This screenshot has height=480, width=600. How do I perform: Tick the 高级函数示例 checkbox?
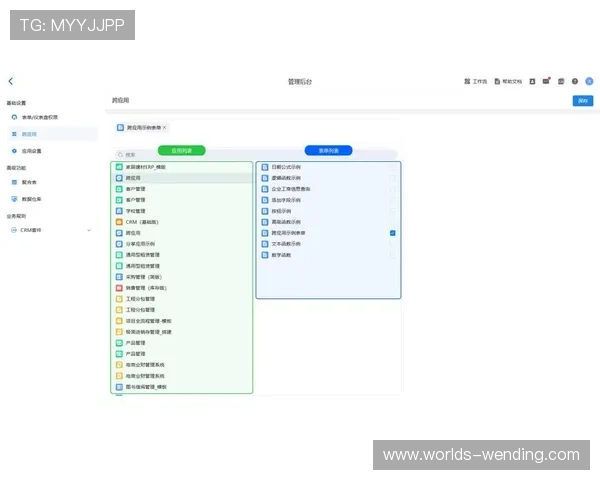coord(393,222)
